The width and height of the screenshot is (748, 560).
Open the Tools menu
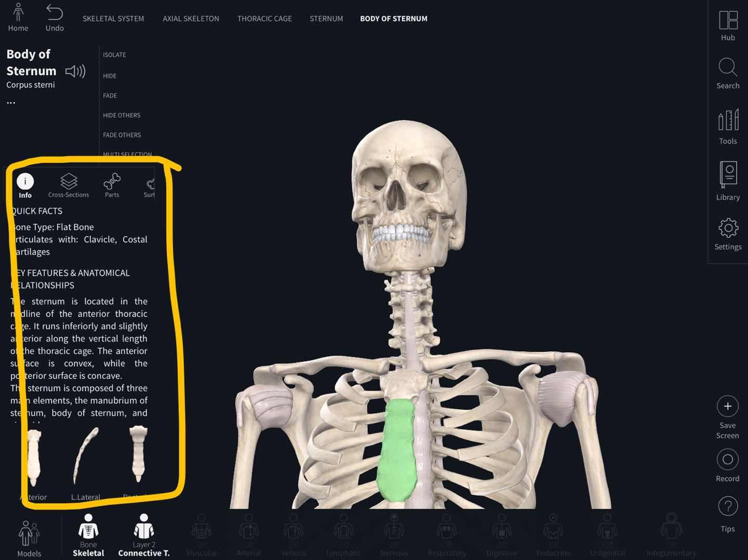pos(728,127)
